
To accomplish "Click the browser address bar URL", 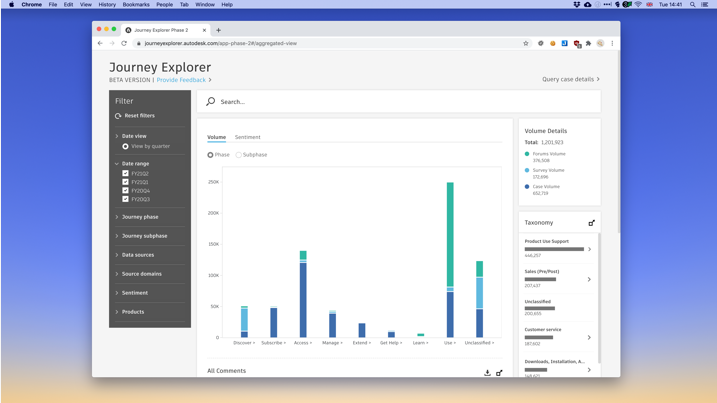I will (x=220, y=43).
